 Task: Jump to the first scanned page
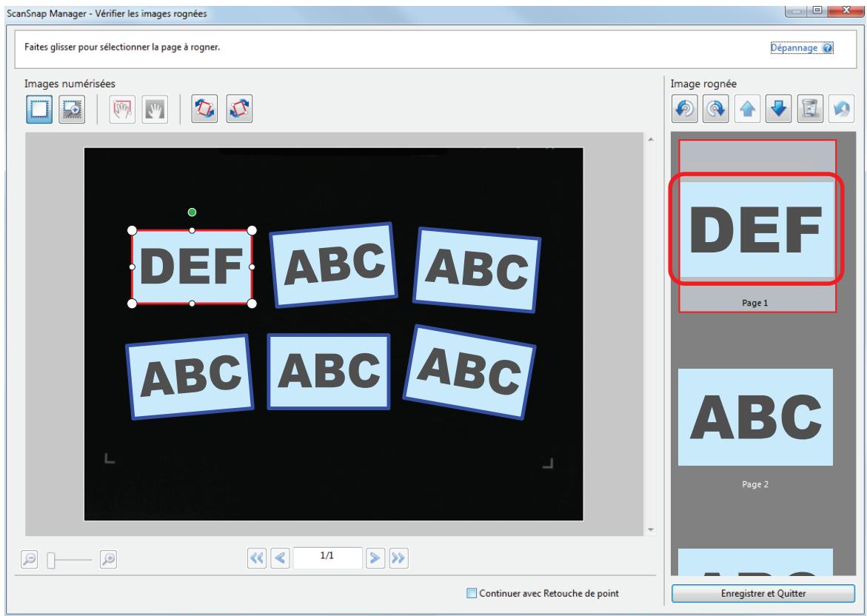(x=257, y=558)
